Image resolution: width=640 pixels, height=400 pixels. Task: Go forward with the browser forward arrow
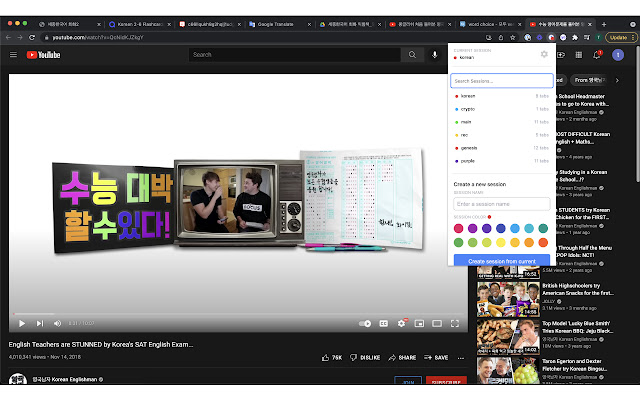20,37
